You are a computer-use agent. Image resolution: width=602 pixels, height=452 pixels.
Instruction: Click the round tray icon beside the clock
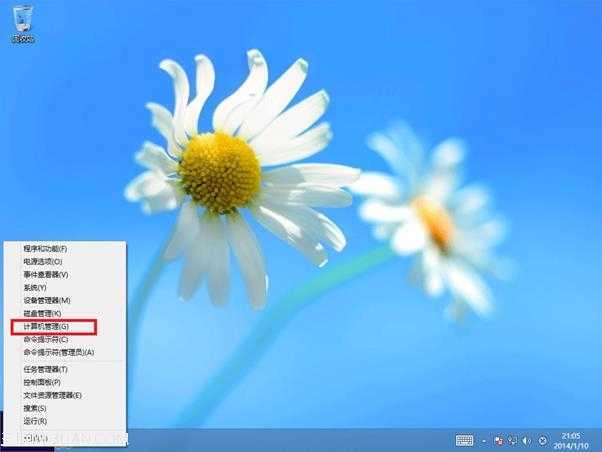542,440
